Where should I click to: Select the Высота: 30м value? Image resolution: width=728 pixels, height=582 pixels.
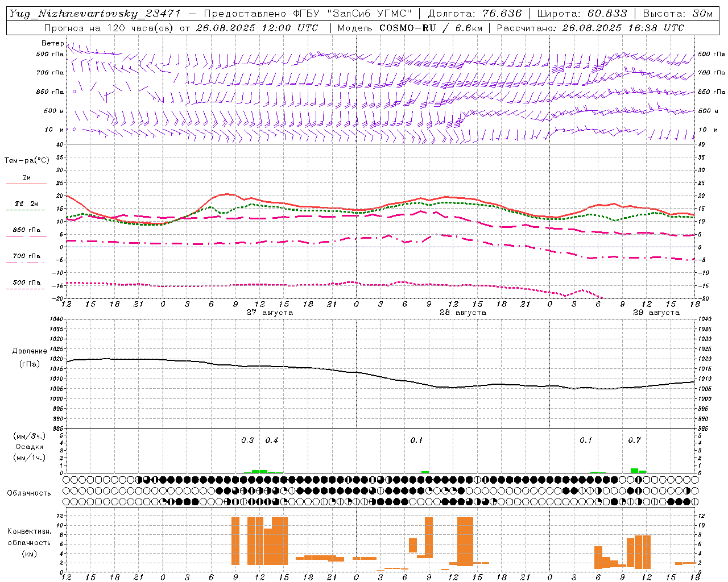click(x=677, y=14)
